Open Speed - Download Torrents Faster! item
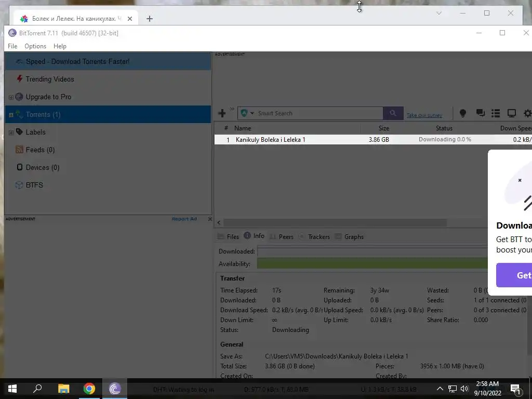The width and height of the screenshot is (532, 399). point(108,61)
